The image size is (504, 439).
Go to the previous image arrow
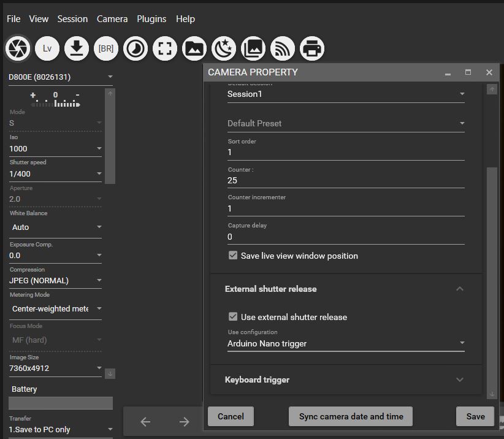tap(145, 422)
